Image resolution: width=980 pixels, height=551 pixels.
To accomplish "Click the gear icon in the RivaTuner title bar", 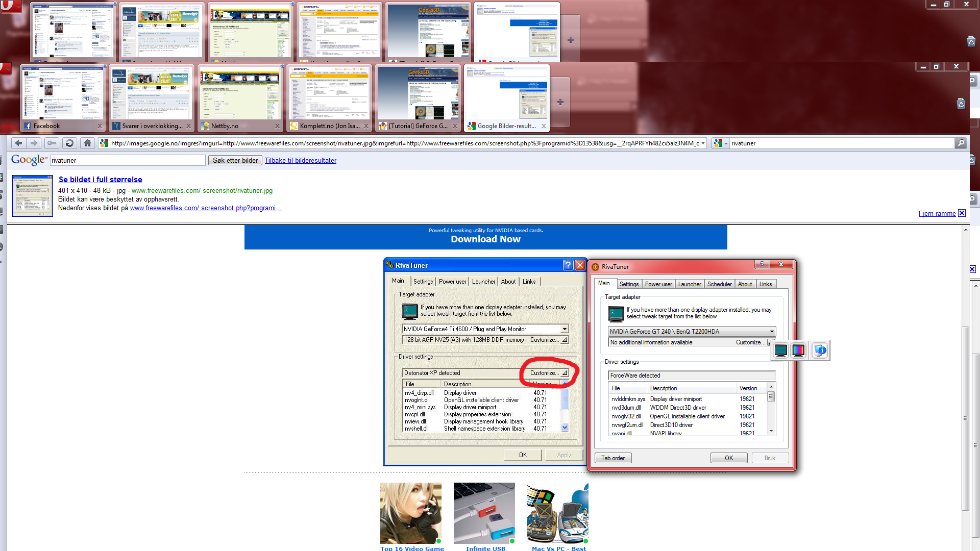I will (x=595, y=267).
